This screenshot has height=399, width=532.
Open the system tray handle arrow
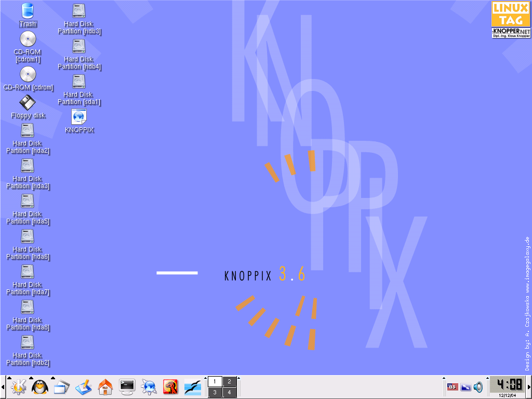(x=444, y=378)
